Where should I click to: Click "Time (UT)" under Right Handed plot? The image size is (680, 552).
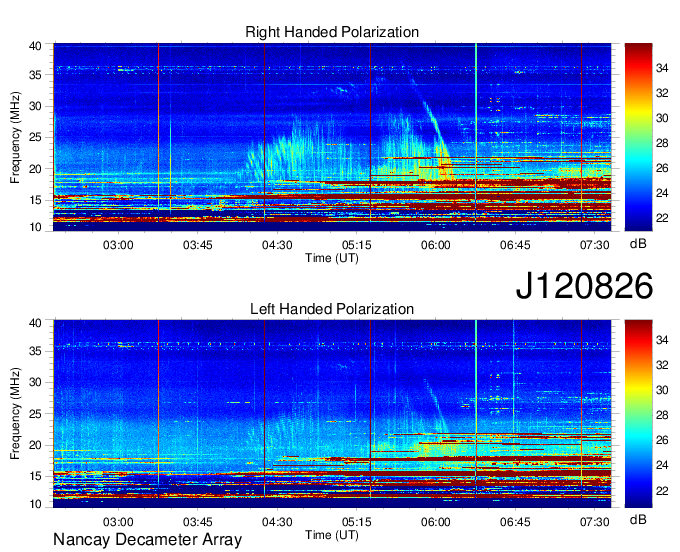point(332,258)
